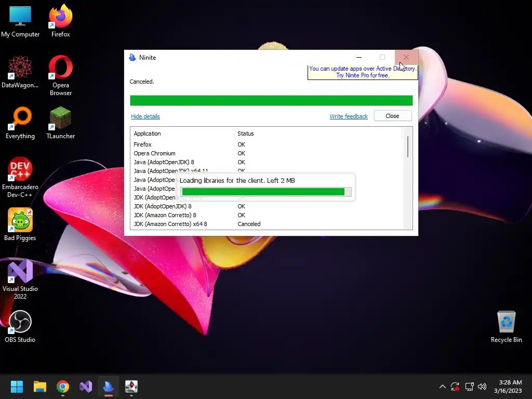Show hidden system tray icons

point(443,387)
